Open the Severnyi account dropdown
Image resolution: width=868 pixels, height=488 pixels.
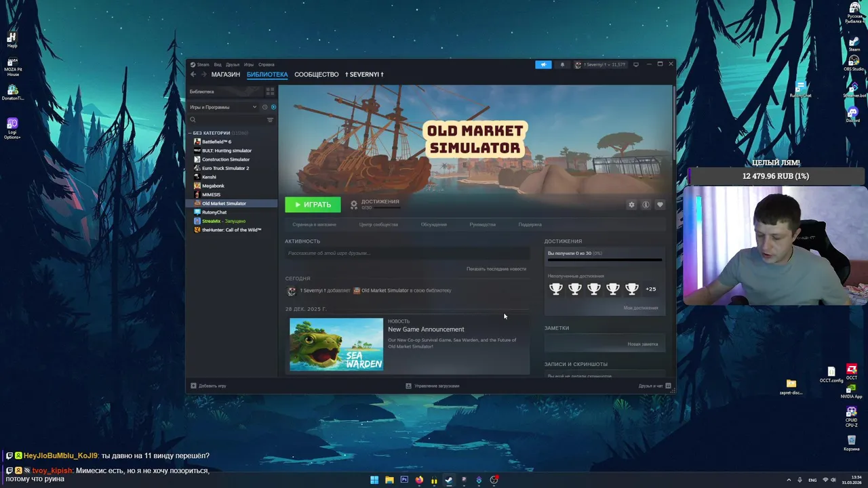click(x=600, y=64)
